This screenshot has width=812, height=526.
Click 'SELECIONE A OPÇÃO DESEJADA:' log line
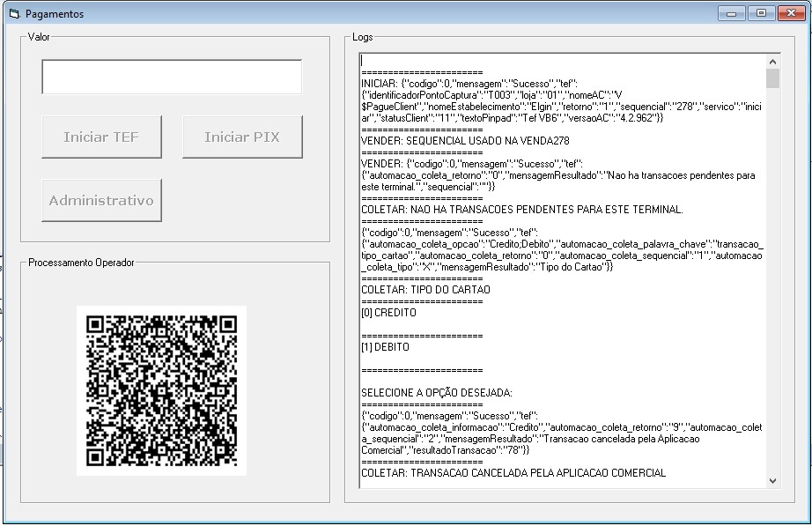click(437, 393)
